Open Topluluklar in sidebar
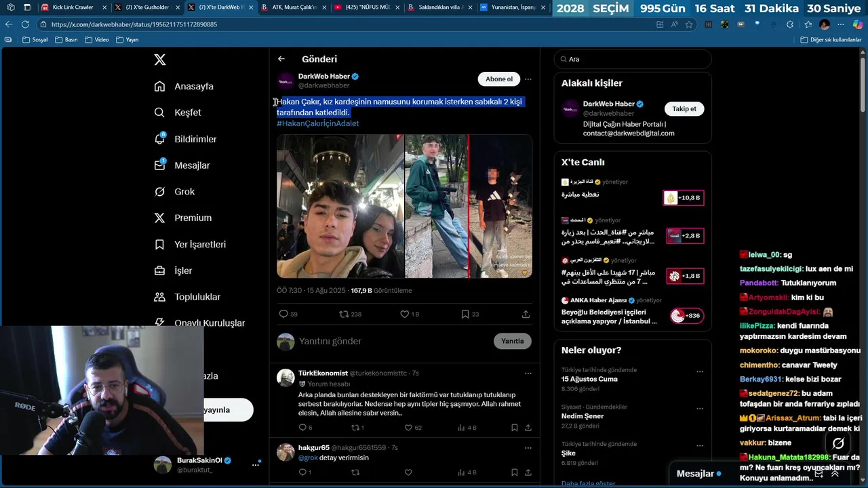 point(186,297)
